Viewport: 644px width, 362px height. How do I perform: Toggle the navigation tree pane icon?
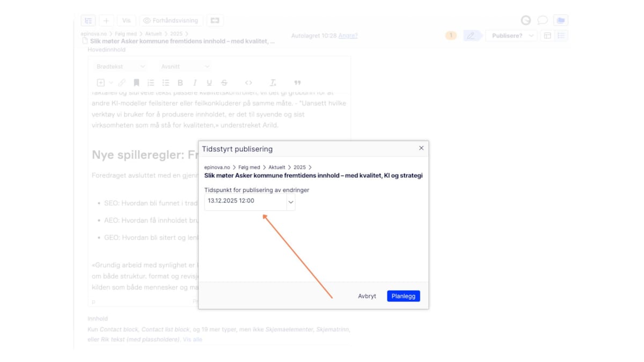[88, 20]
